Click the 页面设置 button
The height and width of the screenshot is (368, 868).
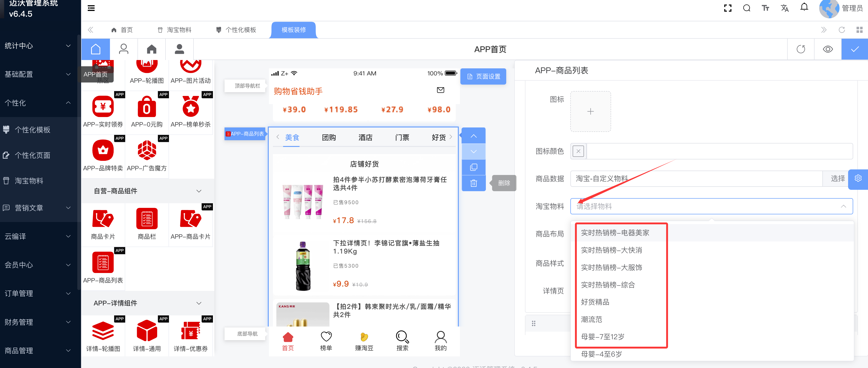pos(483,76)
